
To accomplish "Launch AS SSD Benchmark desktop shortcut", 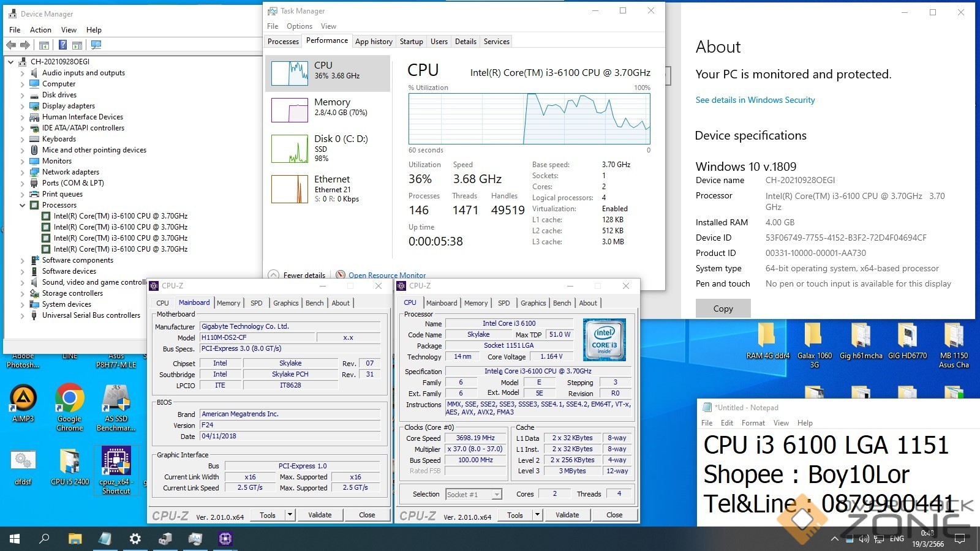I will (116, 407).
